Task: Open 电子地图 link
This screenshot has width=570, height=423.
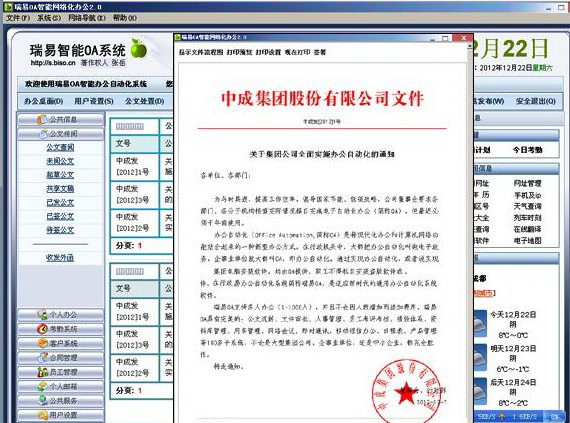Action: (527, 241)
